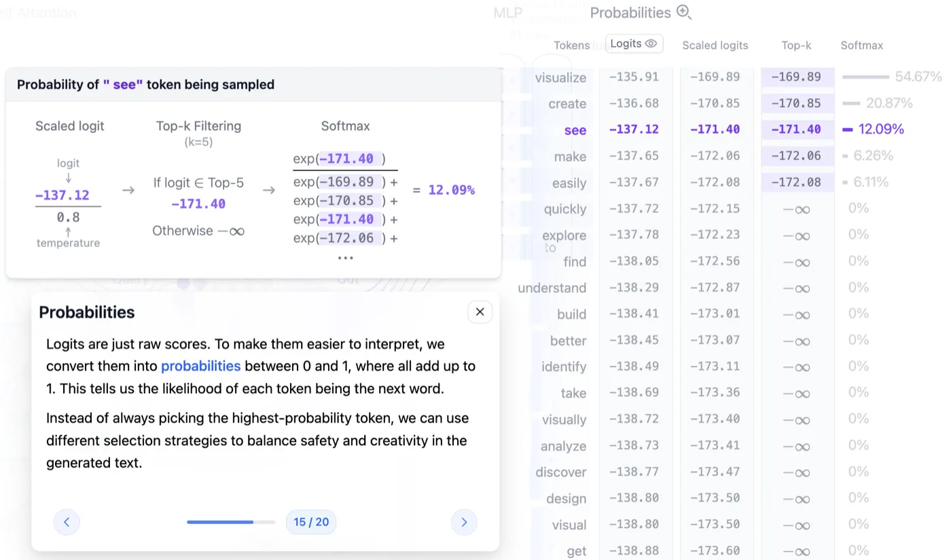Viewport: 951px width, 560px height.
Task: Click the MLP label in background diagram
Action: [x=508, y=13]
